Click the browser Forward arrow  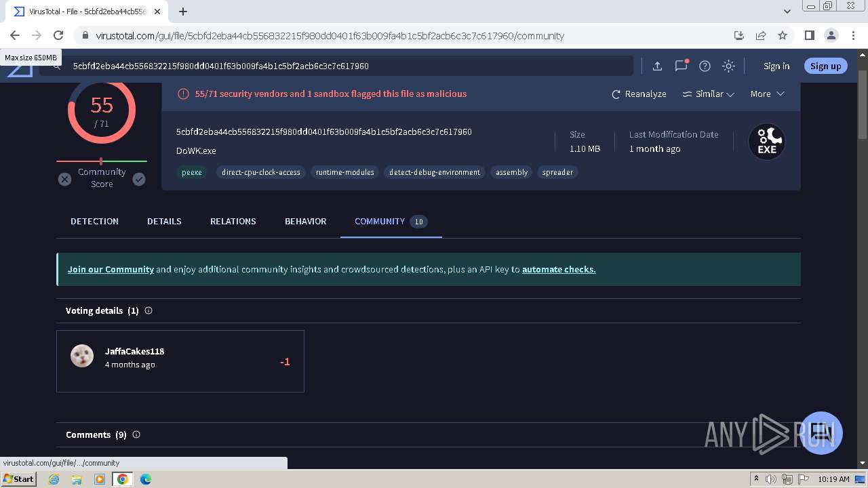point(37,35)
